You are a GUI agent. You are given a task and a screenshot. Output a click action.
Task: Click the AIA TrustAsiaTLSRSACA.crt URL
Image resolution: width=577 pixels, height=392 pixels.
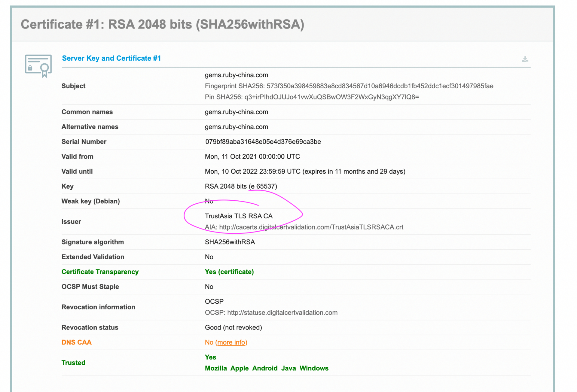[311, 227]
